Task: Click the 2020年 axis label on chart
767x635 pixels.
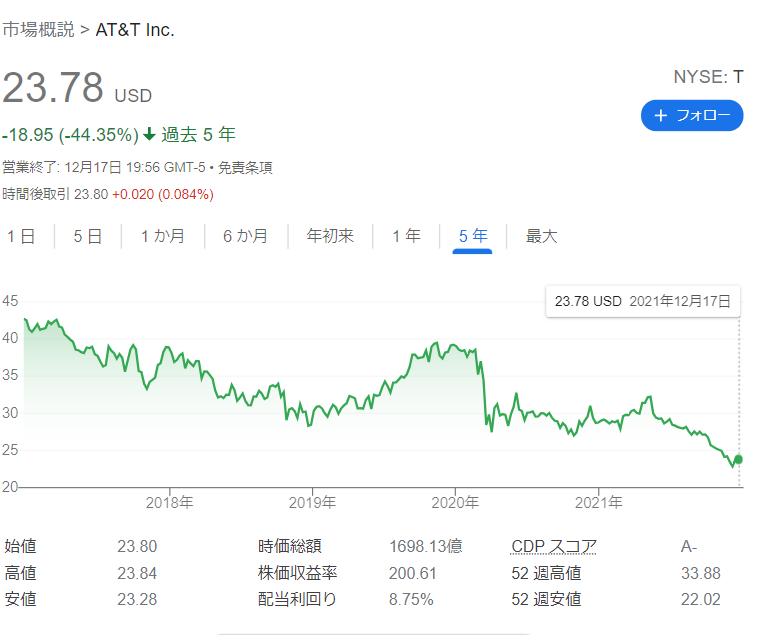Action: tap(455, 502)
